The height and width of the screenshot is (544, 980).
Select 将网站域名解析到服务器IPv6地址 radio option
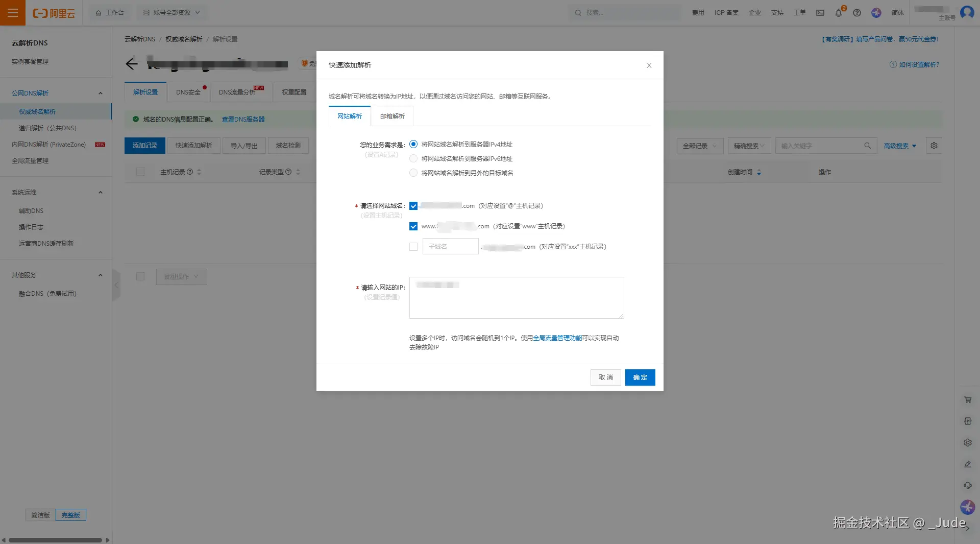pyautogui.click(x=413, y=159)
